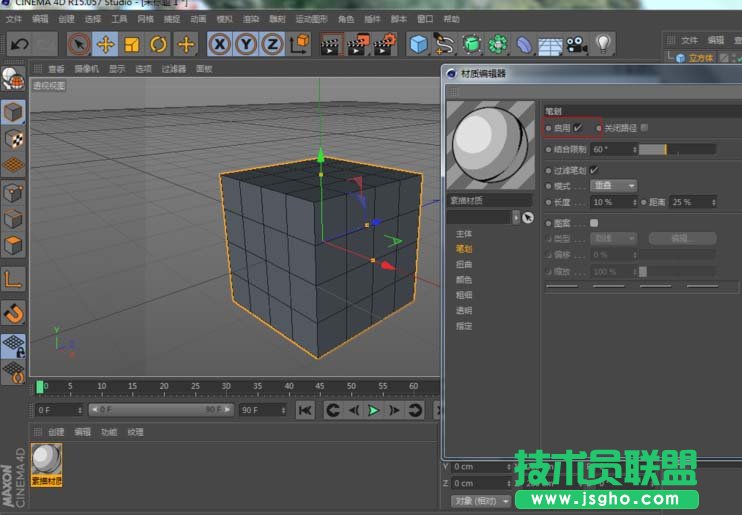The image size is (742, 515).
Task: Click the green array modeling icon
Action: point(498,44)
